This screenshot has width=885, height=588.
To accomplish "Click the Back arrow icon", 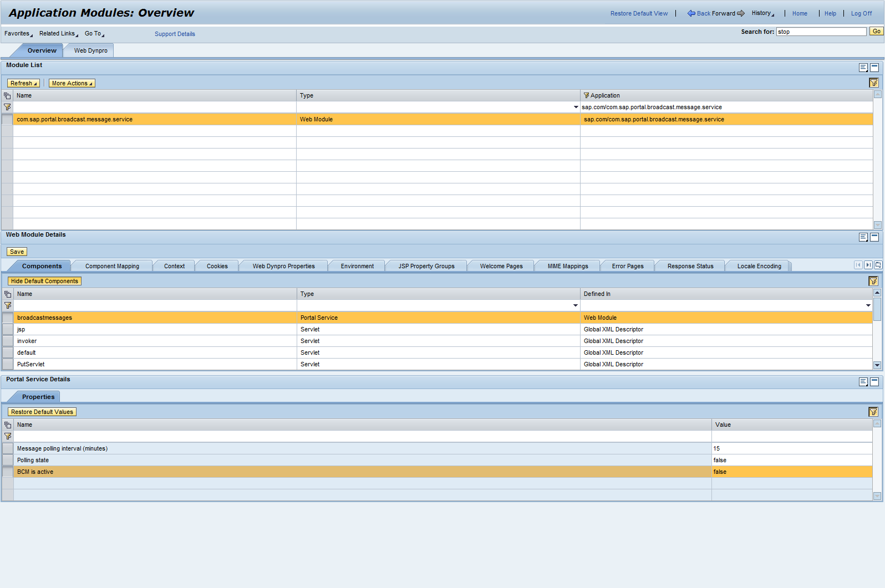I will point(691,13).
